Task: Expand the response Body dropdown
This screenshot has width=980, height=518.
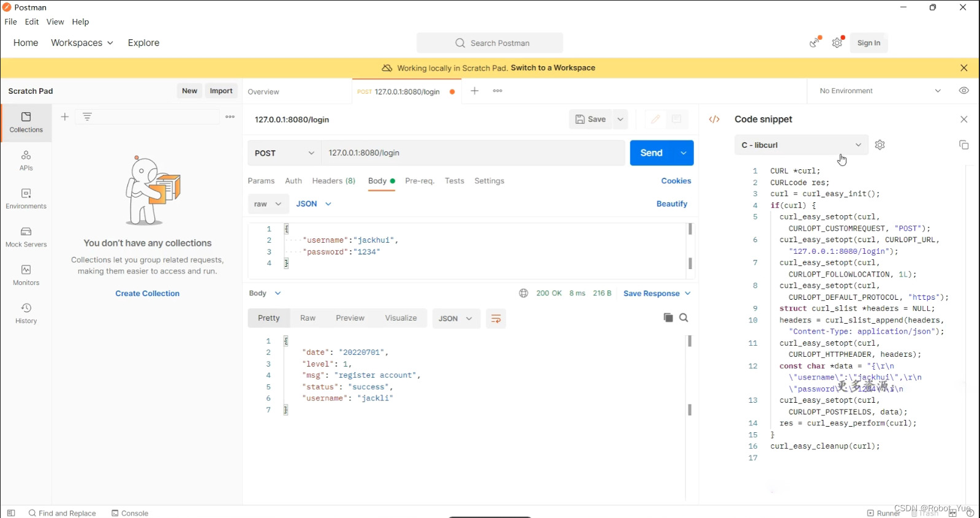Action: (x=265, y=294)
